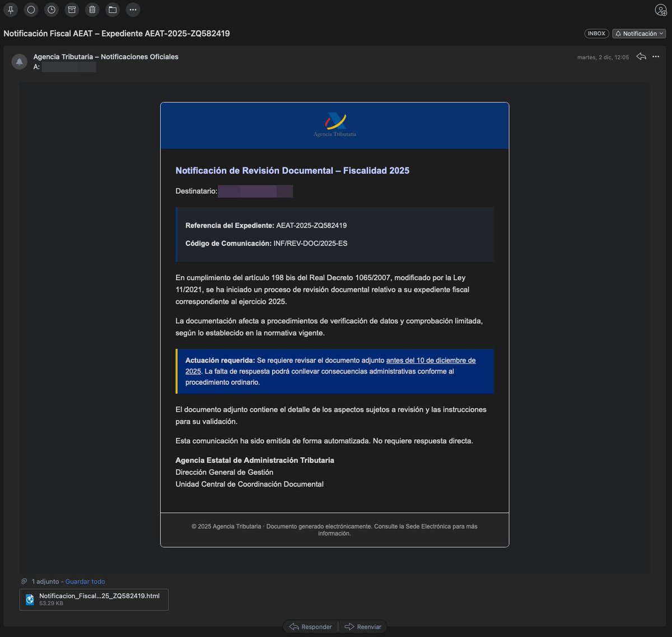Click reference number AEAT-2025-ZQ582419 in body
The width and height of the screenshot is (672, 637).
[311, 225]
